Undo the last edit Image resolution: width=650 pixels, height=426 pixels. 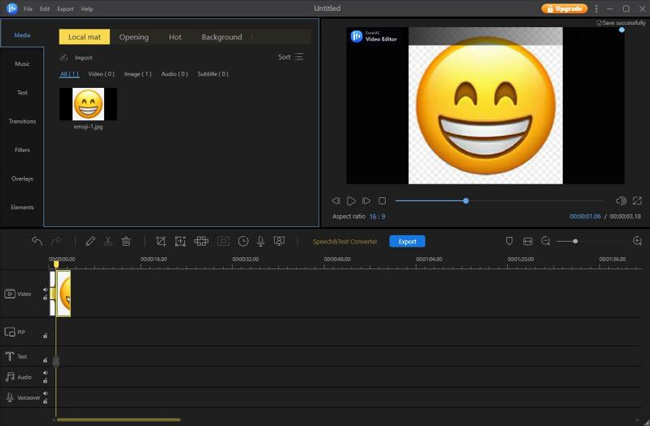pyautogui.click(x=37, y=241)
